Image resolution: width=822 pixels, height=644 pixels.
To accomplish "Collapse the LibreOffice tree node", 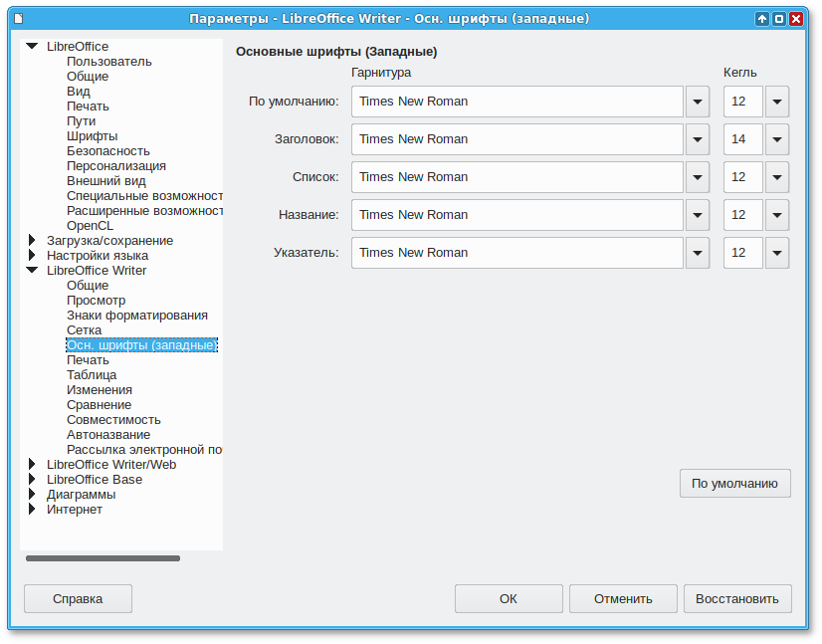I will point(32,46).
